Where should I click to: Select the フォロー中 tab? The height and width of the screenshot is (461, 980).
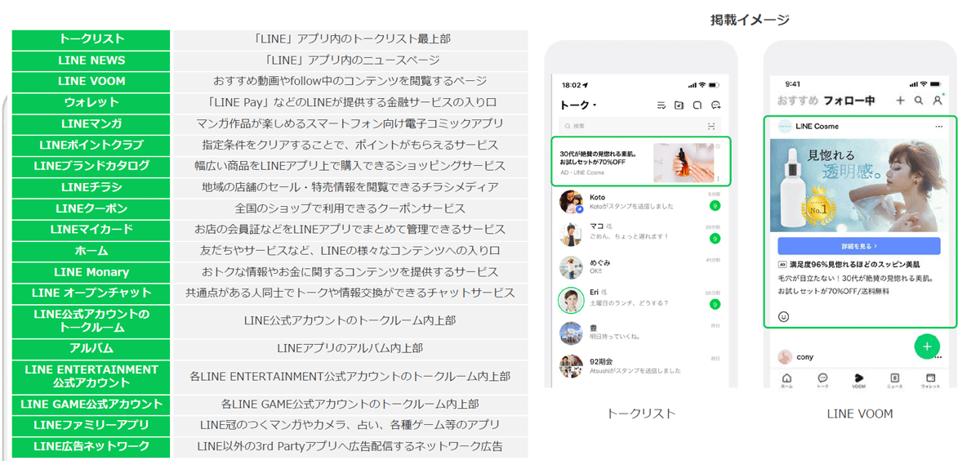849,101
